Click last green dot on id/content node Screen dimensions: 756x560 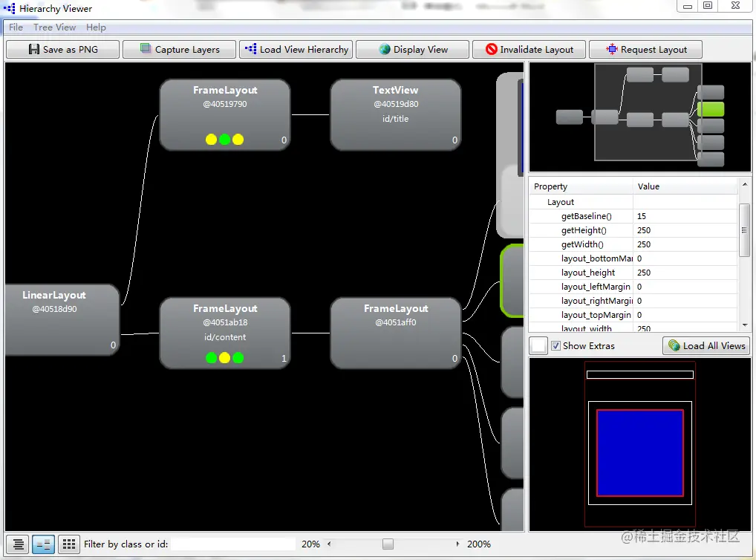pos(238,358)
